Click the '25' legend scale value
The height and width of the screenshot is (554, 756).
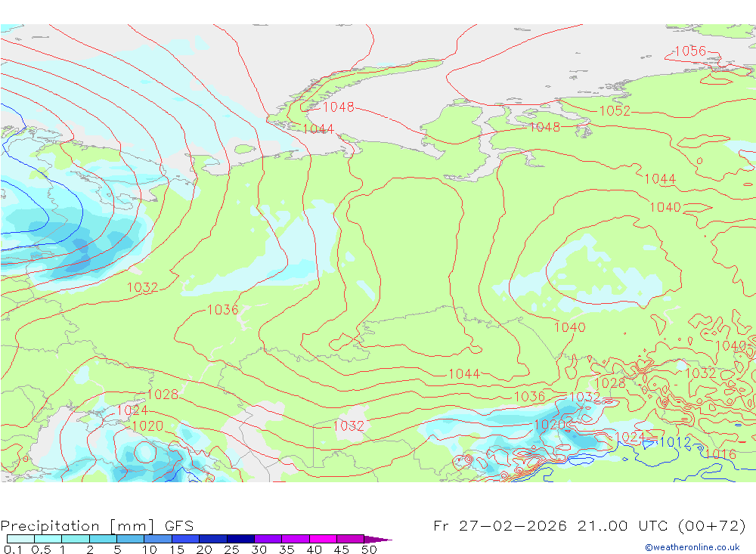(x=231, y=549)
